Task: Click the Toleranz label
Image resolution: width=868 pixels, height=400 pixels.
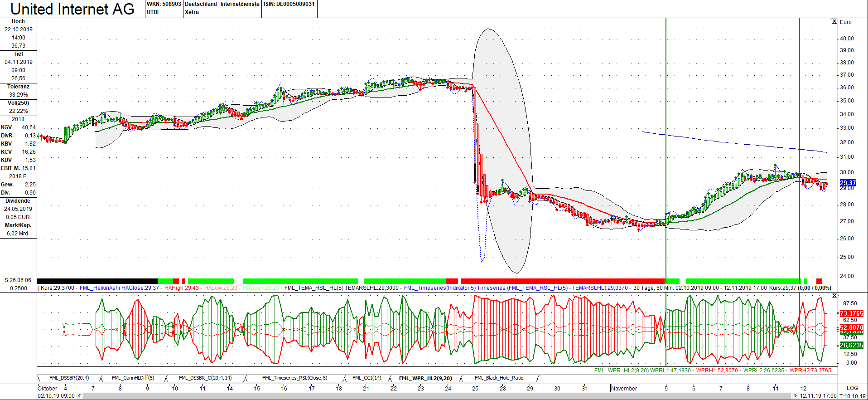Action: (18, 87)
